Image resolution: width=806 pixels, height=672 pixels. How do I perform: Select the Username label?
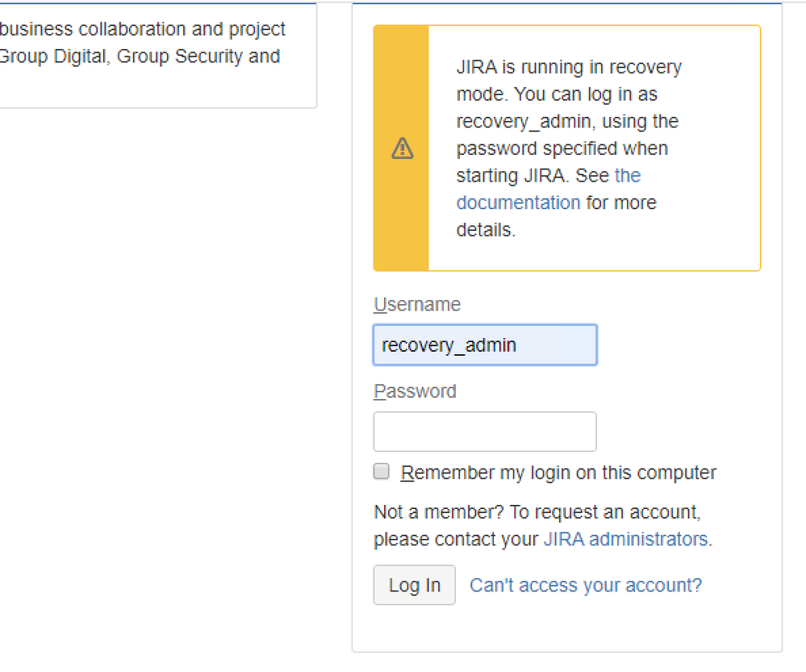point(417,304)
